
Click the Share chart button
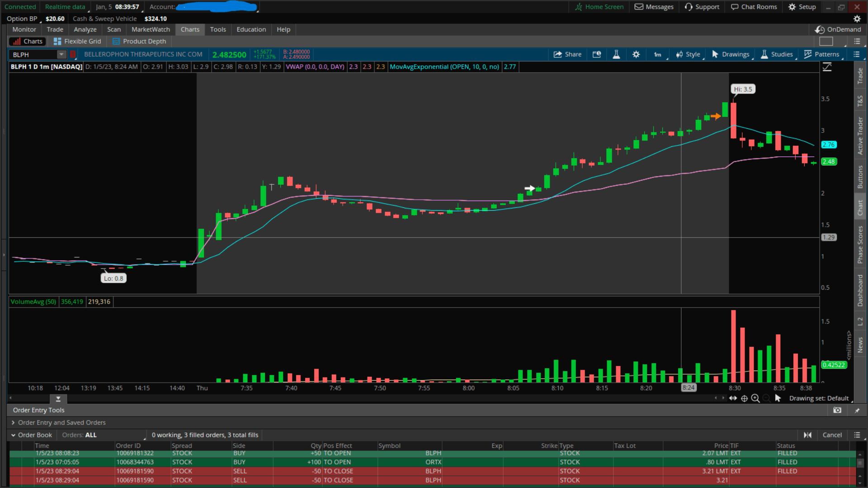(568, 54)
